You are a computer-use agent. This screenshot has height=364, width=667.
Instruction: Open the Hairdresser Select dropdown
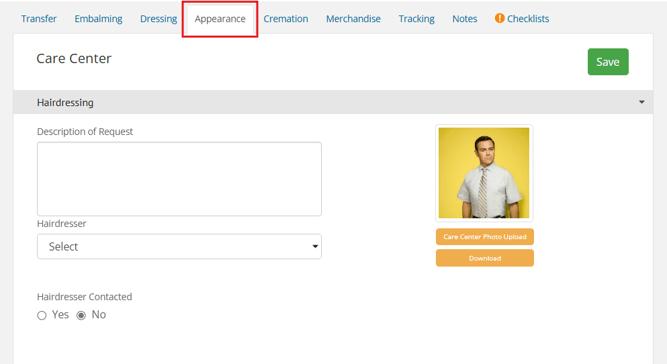(x=179, y=246)
